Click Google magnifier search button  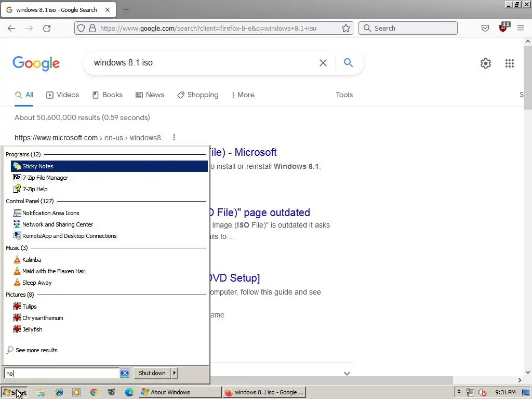click(x=348, y=63)
